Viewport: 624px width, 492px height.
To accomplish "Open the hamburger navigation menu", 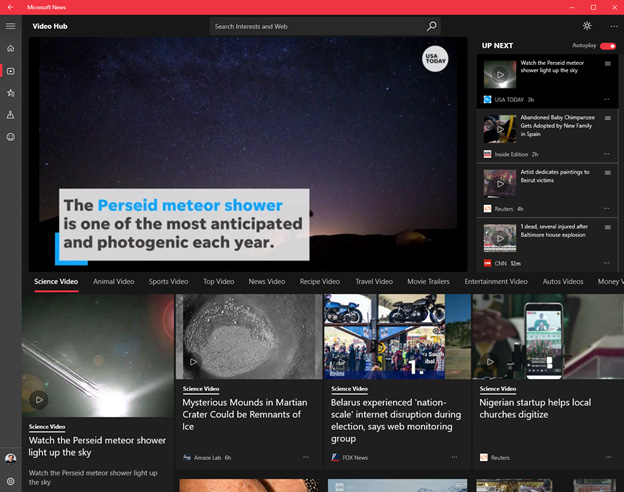I will coord(11,26).
